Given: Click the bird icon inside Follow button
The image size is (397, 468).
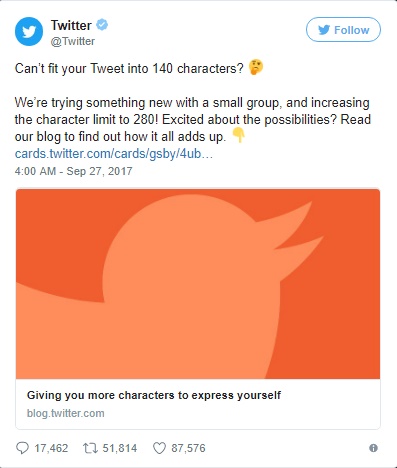Looking at the screenshot, I should (x=324, y=30).
